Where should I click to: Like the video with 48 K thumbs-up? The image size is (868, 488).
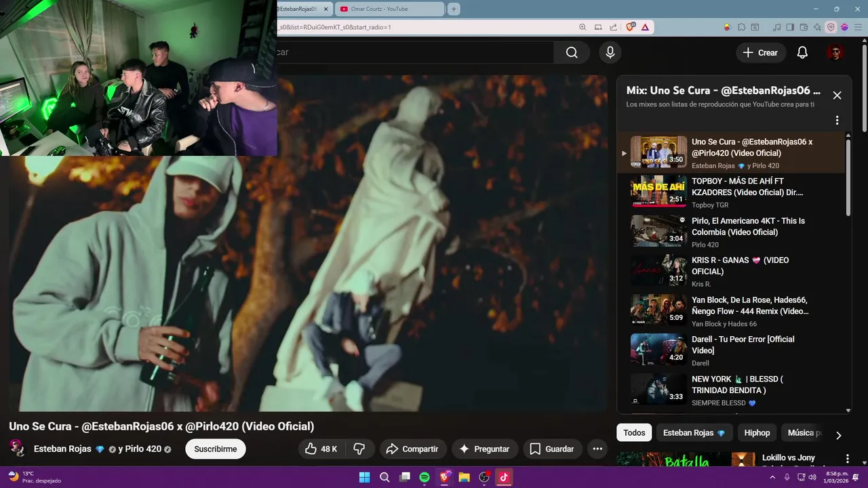point(321,449)
